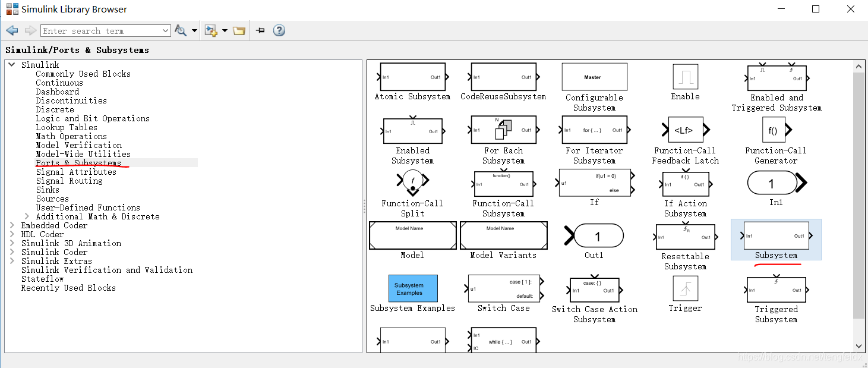Select Continuous in the library tree
868x368 pixels.
coord(59,83)
